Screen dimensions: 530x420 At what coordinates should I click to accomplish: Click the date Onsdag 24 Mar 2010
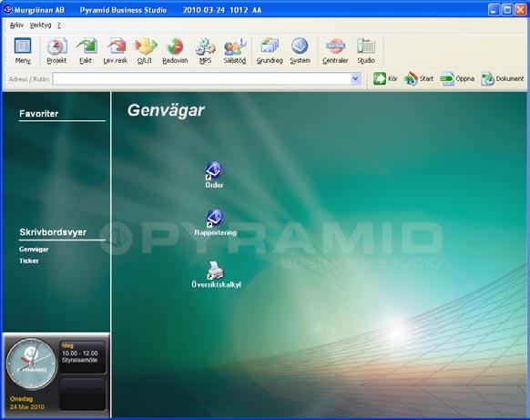coord(27,403)
